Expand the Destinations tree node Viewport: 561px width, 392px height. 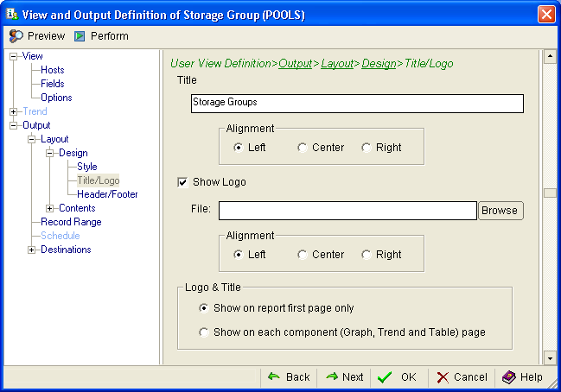click(x=32, y=250)
